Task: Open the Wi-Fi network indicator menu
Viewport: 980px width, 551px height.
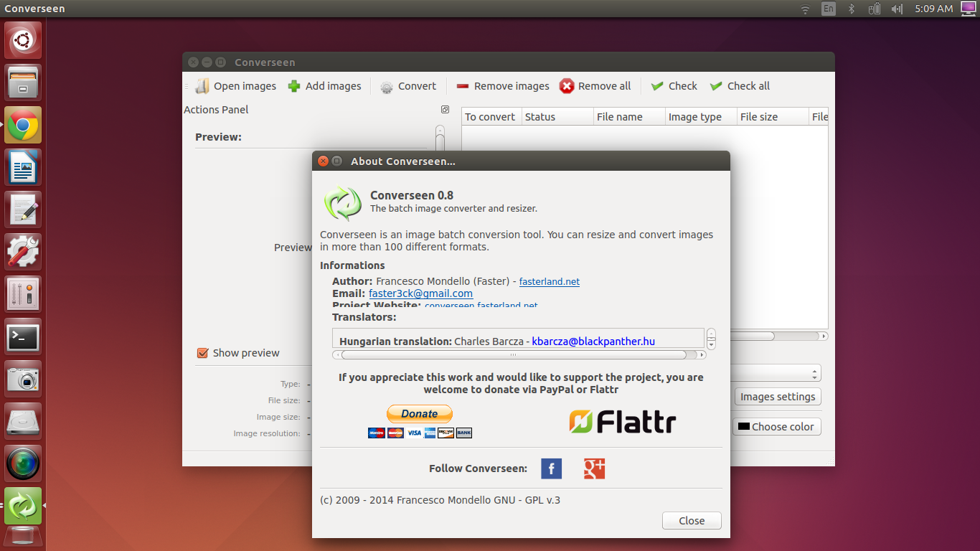Action: pos(806,9)
